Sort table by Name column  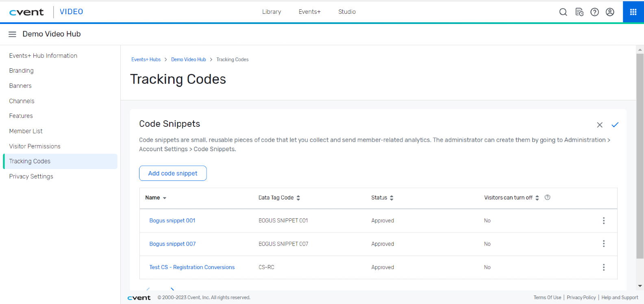coord(156,198)
